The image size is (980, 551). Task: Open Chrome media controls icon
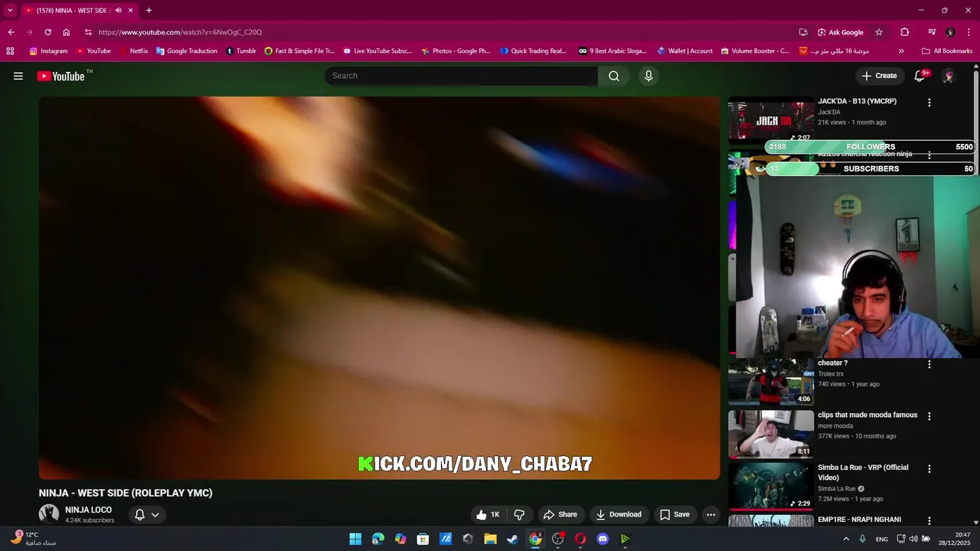pos(932,32)
